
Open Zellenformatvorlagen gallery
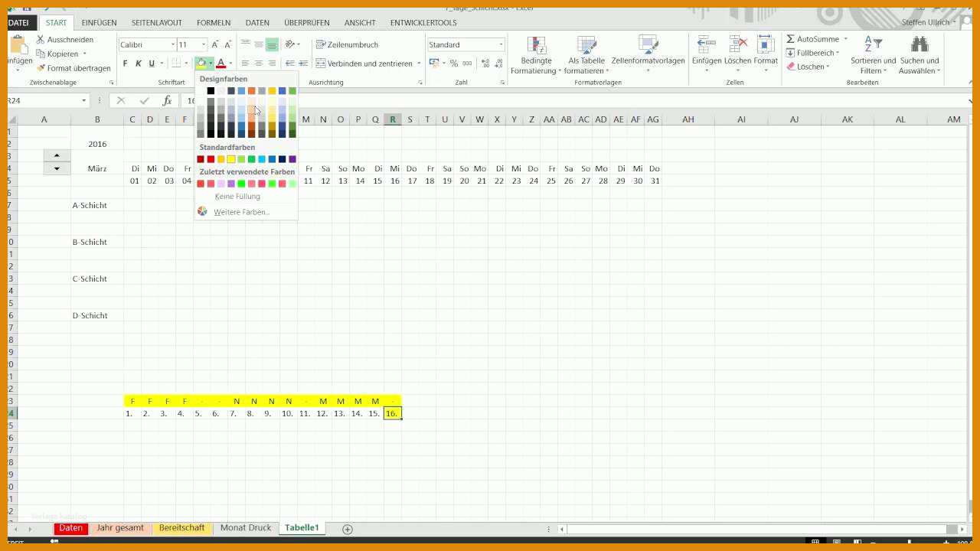648,55
